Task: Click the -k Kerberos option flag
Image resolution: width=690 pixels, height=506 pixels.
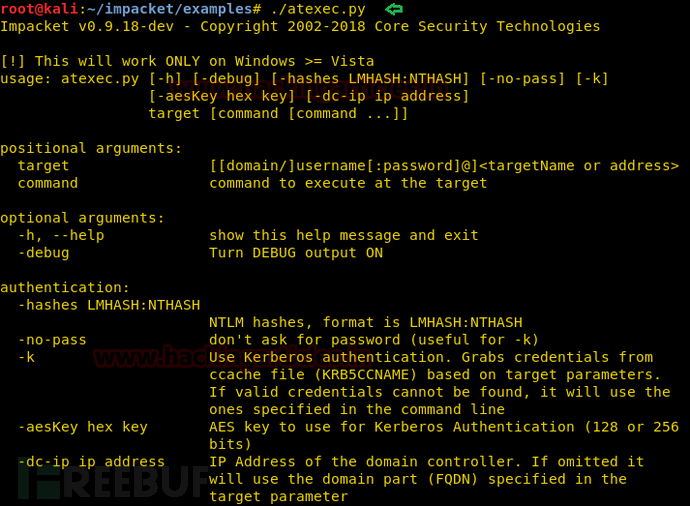Action: (26, 357)
